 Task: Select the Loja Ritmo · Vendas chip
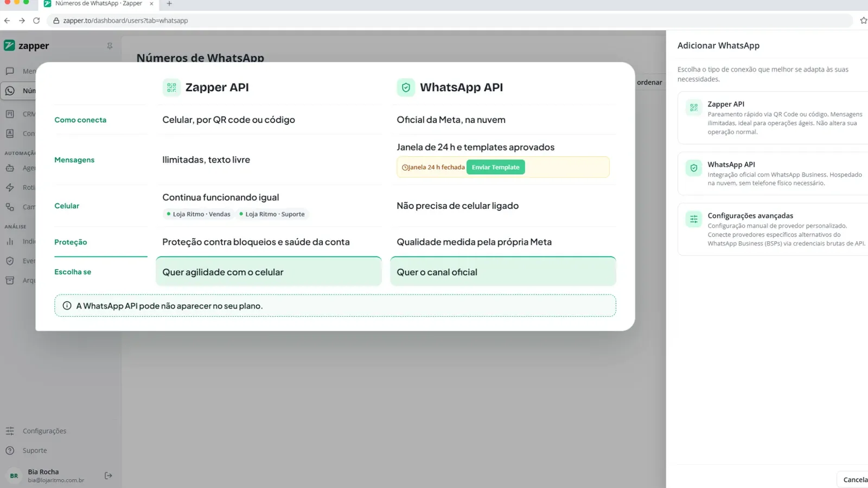[199, 214]
